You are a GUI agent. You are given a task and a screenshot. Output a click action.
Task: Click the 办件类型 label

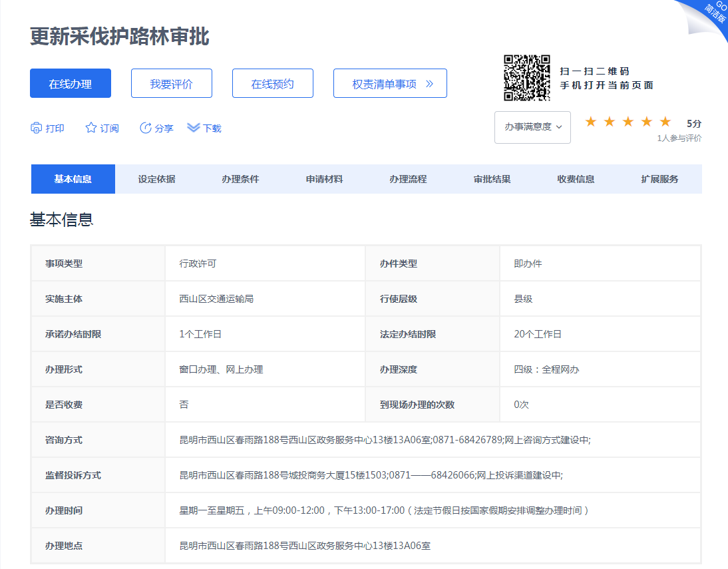399,264
